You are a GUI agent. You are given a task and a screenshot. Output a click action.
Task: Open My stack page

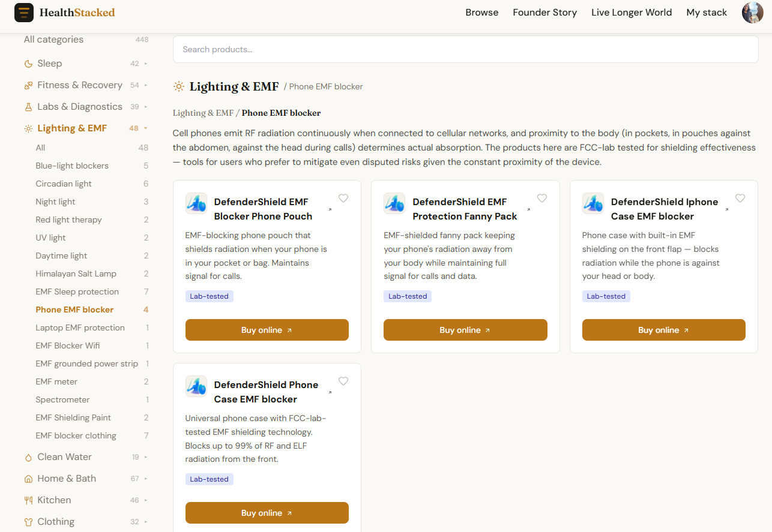[707, 13]
